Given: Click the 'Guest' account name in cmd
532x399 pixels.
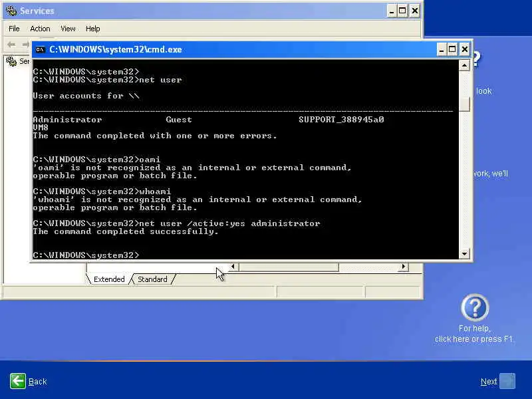Looking at the screenshot, I should pos(179,120).
